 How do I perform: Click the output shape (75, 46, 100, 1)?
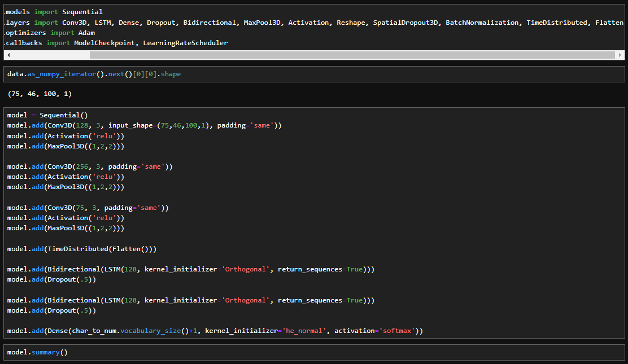click(40, 94)
